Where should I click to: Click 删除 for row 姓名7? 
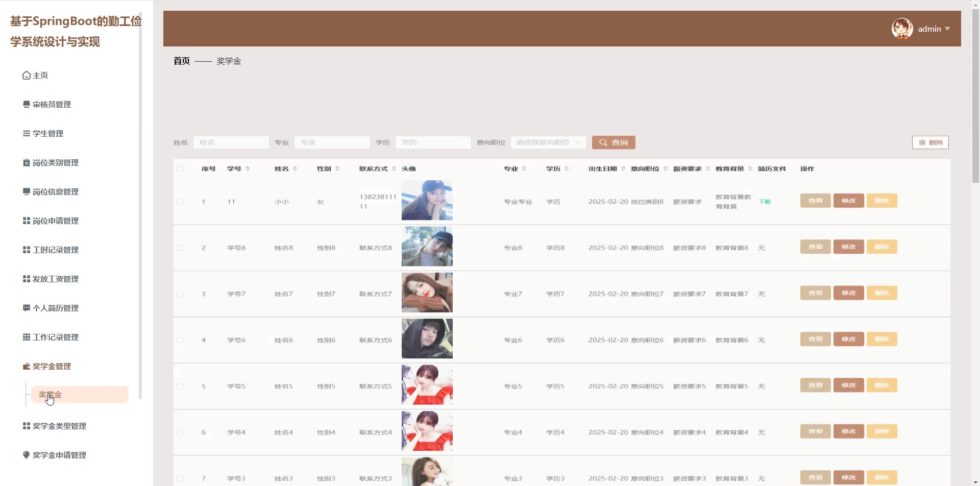[882, 293]
